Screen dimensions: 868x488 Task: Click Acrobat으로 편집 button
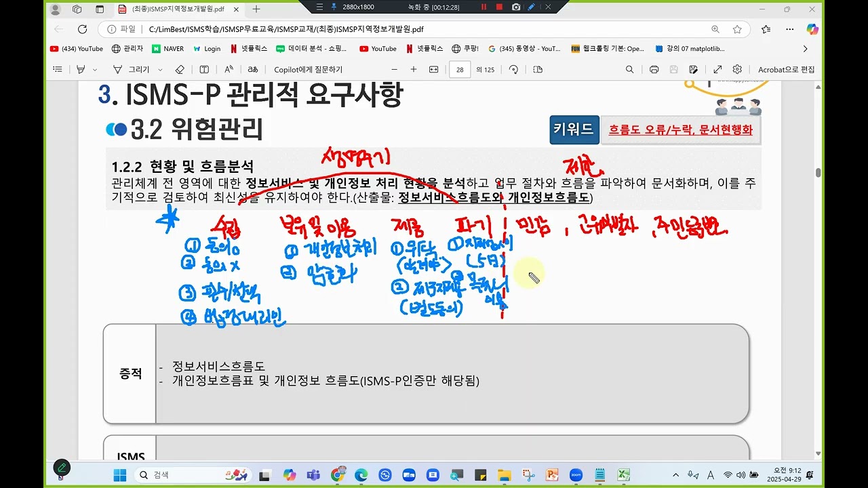click(x=786, y=69)
